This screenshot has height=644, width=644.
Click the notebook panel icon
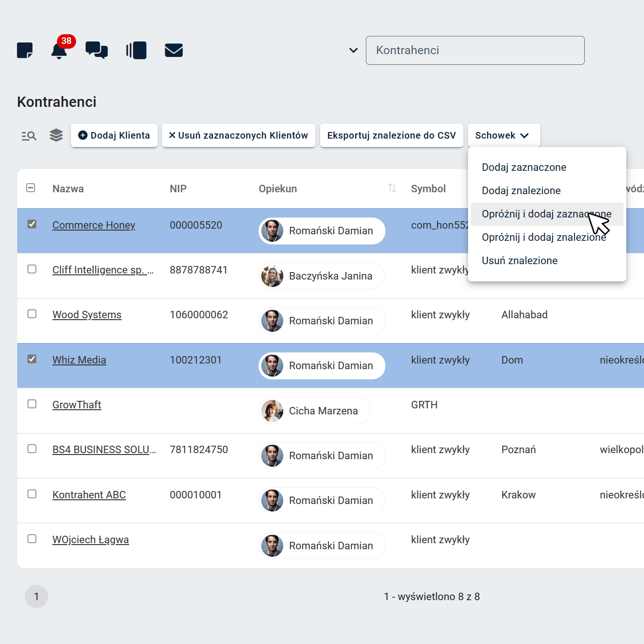click(136, 50)
